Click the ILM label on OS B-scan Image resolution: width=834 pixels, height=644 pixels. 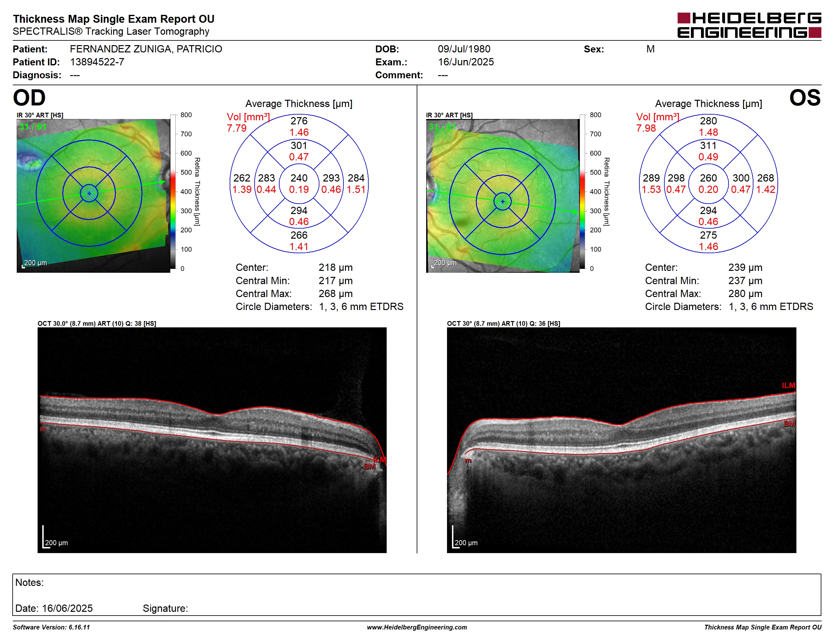coord(788,385)
